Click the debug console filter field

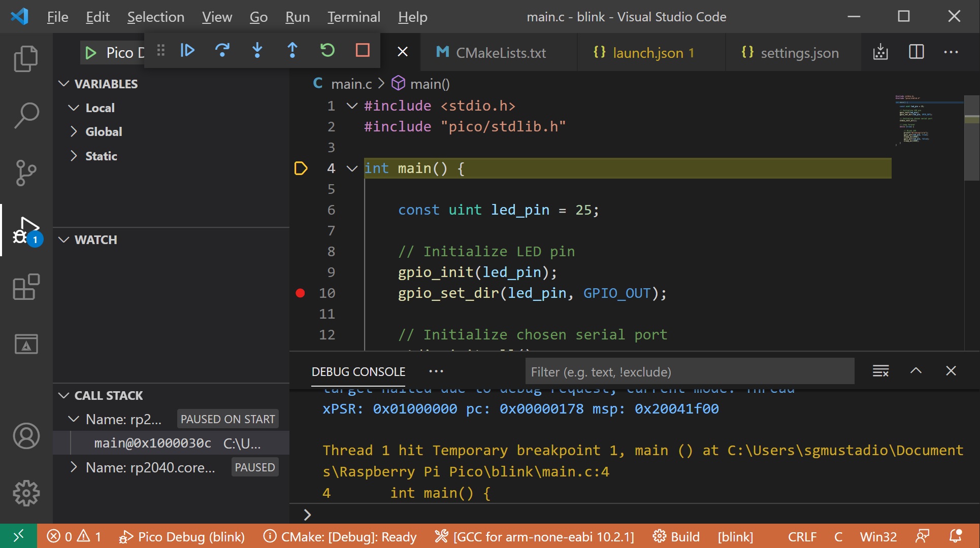coord(689,372)
